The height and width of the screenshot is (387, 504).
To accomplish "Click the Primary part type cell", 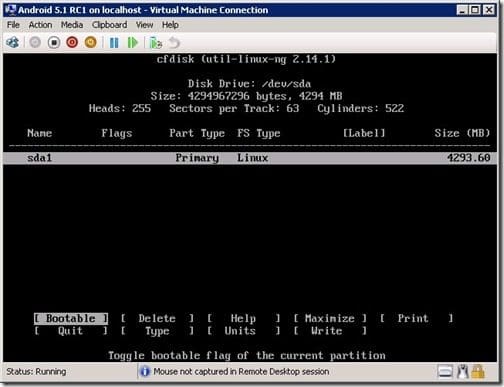I will [x=197, y=158].
